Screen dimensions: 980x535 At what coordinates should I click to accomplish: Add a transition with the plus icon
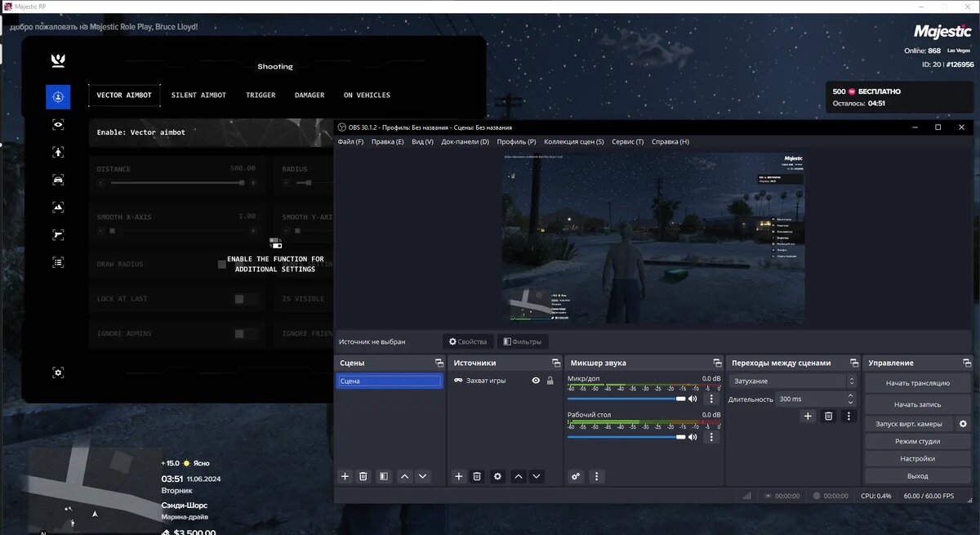point(808,417)
